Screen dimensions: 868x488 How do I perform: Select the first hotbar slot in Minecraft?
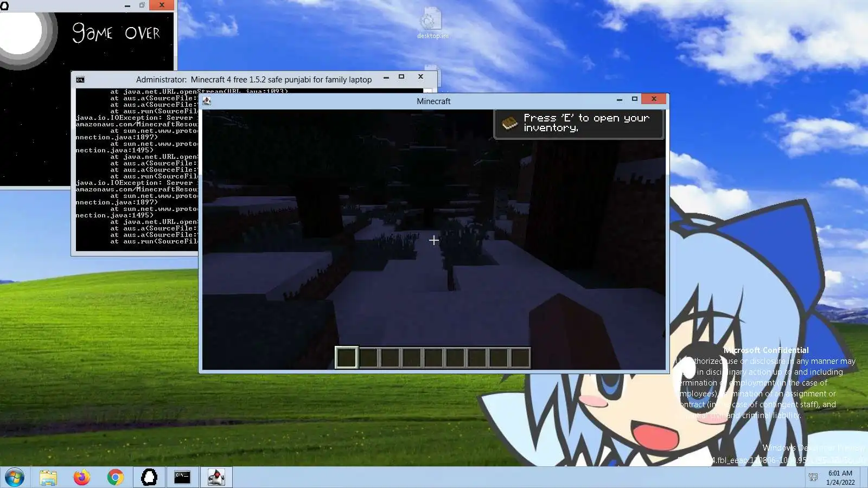coord(346,358)
